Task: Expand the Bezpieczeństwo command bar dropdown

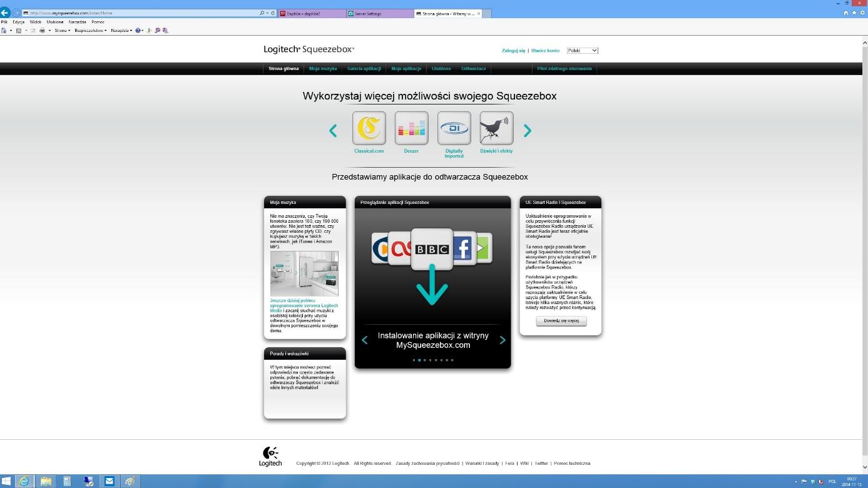Action: coord(91,30)
